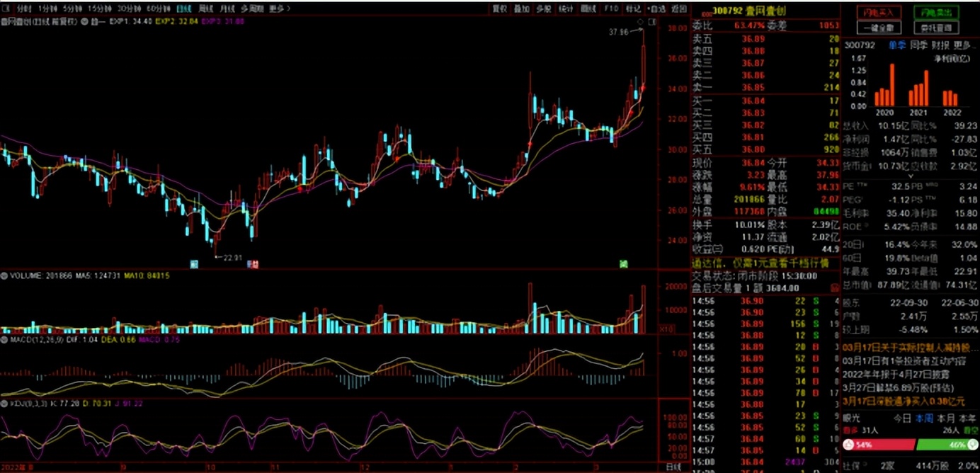
Task: Click the small window icon left of 分时
Action: click(6, 8)
